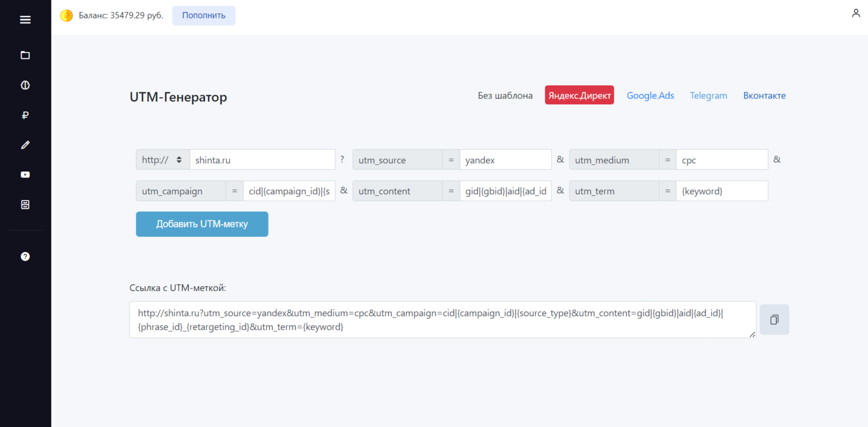Click the Пополнить balance button
868x427 pixels.
pos(203,15)
